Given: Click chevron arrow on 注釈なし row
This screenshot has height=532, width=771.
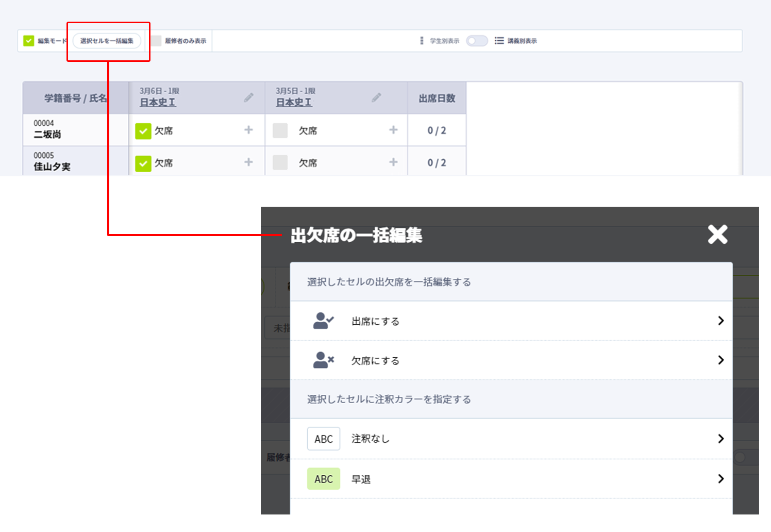Looking at the screenshot, I should tap(720, 439).
